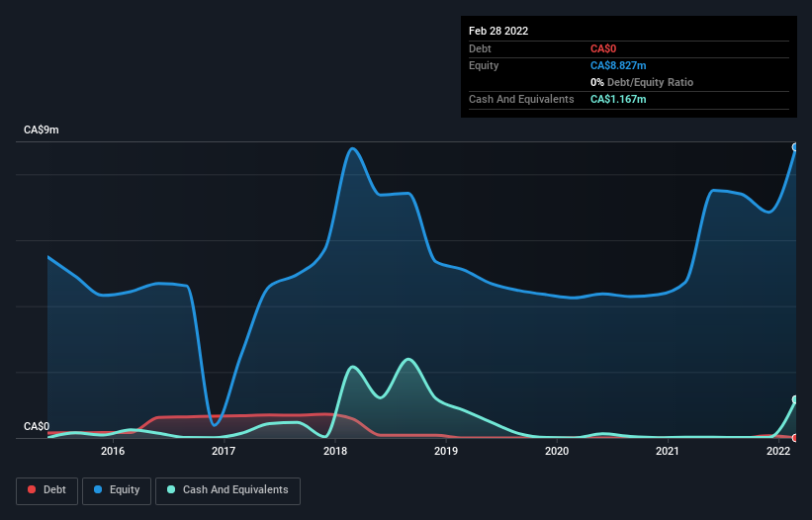Click the 2019 x-axis label
Screen dimensions: 812x520
point(446,451)
